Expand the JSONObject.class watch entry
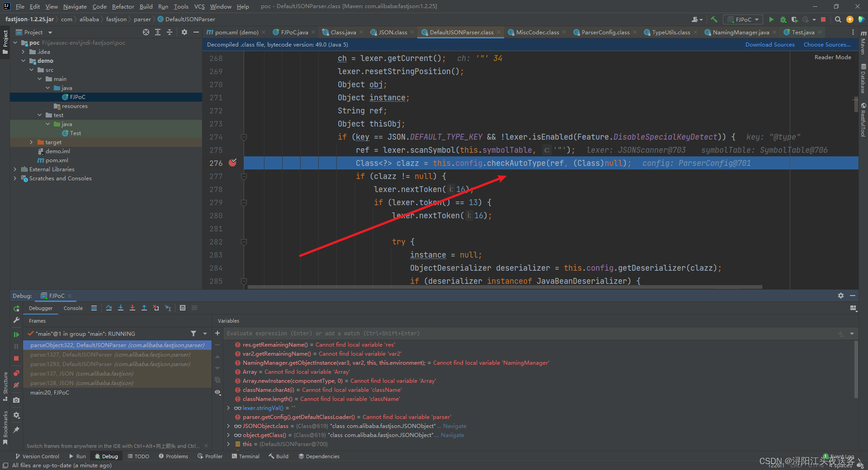The height and width of the screenshot is (470, 868). pos(229,426)
